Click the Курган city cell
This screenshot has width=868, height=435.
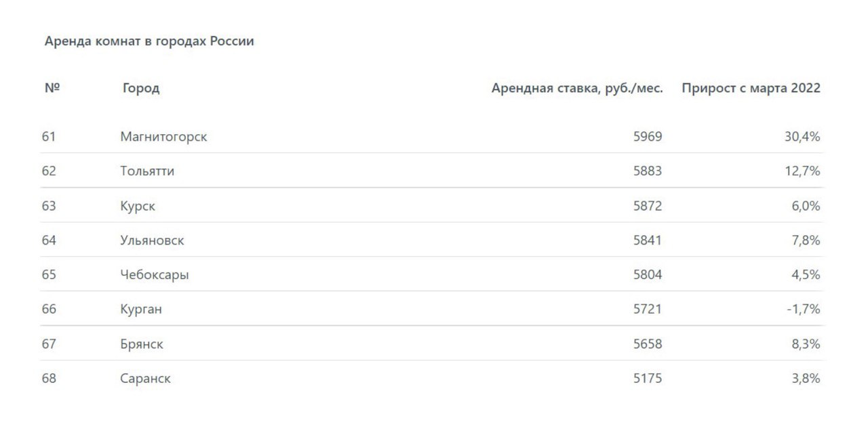coord(141,310)
